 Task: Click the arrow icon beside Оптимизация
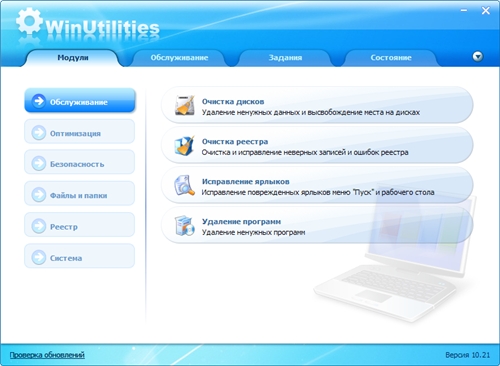click(39, 133)
